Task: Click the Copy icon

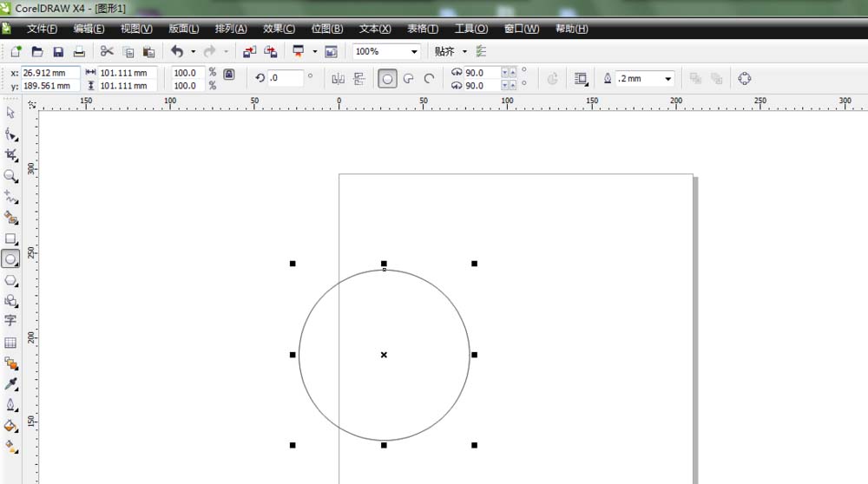Action: (x=128, y=52)
